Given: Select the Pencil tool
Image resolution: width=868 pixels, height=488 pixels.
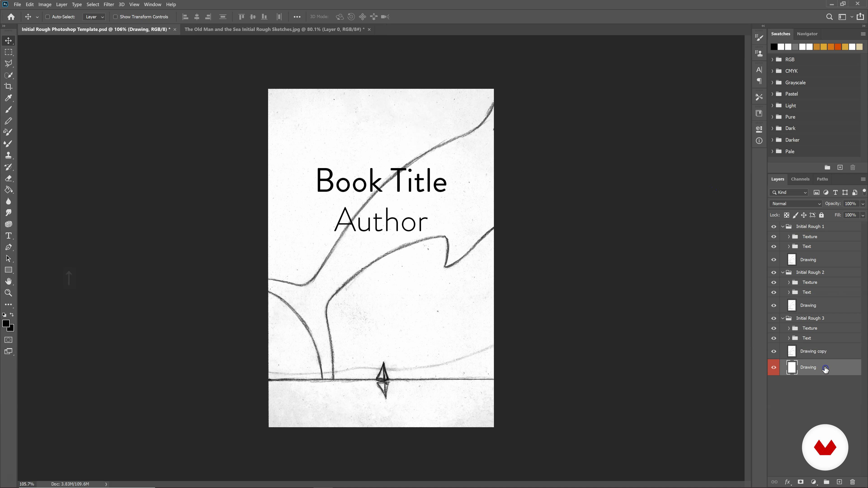Looking at the screenshot, I should click(8, 121).
